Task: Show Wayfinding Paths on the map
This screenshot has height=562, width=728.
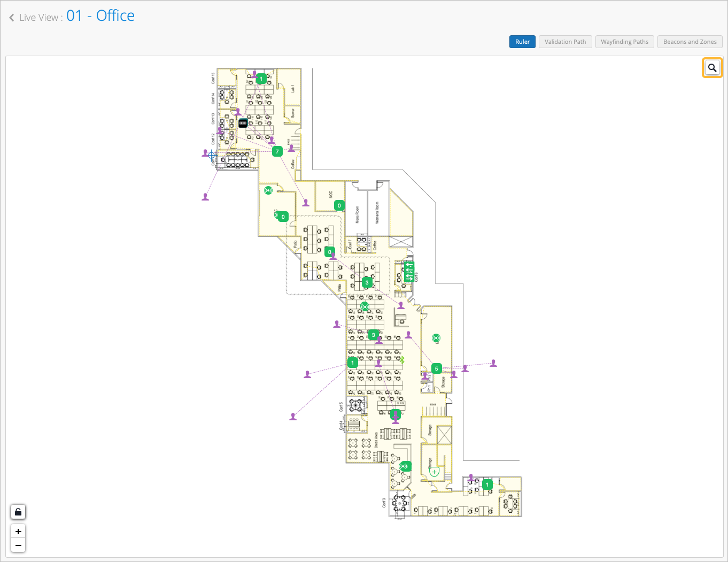Action: click(624, 42)
